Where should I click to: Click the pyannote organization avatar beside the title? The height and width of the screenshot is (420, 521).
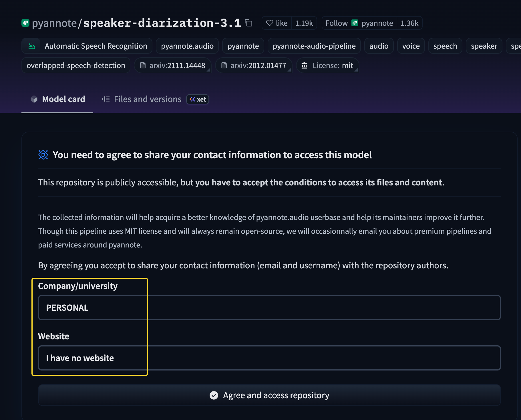point(25,23)
